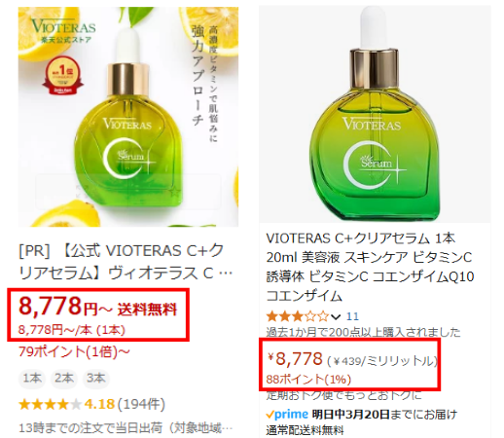Click the 79ポイント(1倍) points text
504x438 pixels.
(x=74, y=352)
